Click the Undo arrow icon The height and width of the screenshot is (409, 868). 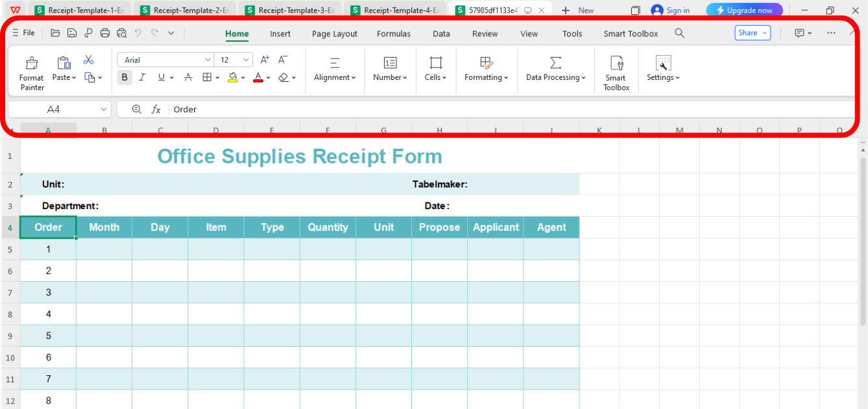(x=138, y=33)
